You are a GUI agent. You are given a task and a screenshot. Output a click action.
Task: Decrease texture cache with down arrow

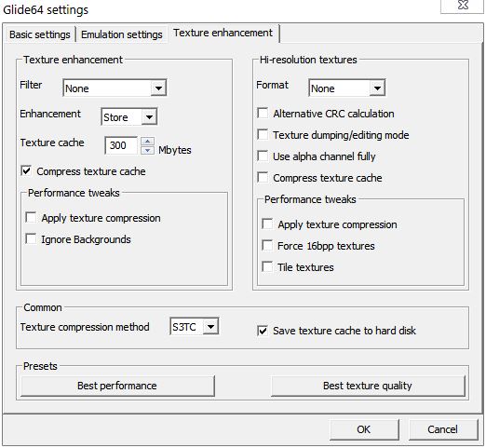pos(147,150)
